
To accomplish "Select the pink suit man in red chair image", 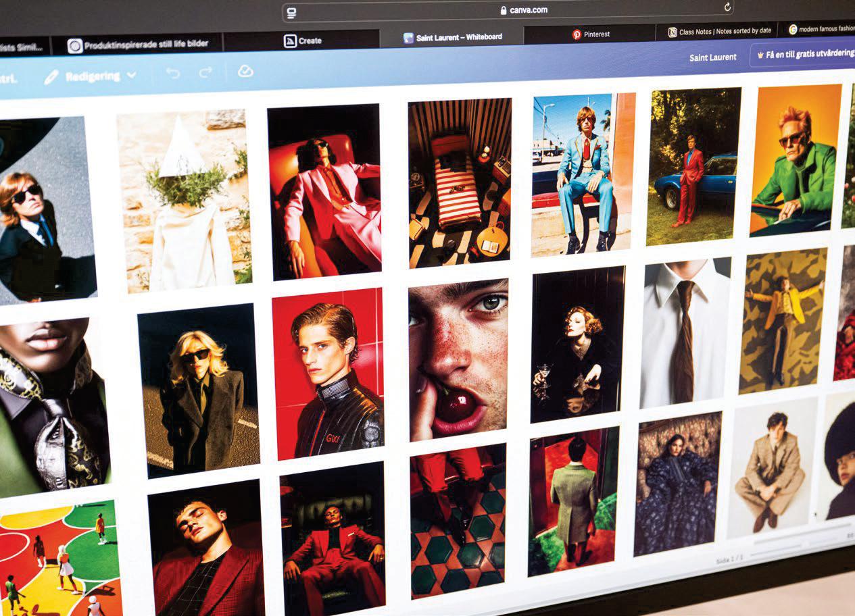I will [324, 192].
